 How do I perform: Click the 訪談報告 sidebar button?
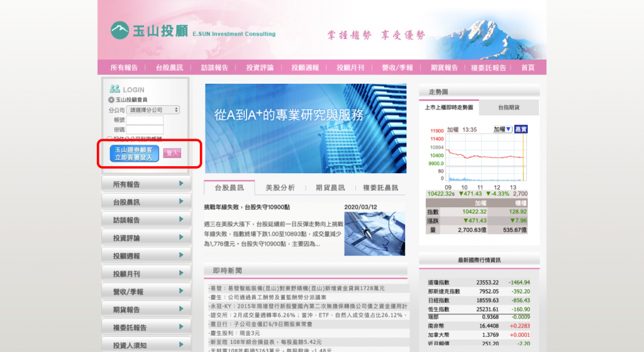(x=146, y=220)
